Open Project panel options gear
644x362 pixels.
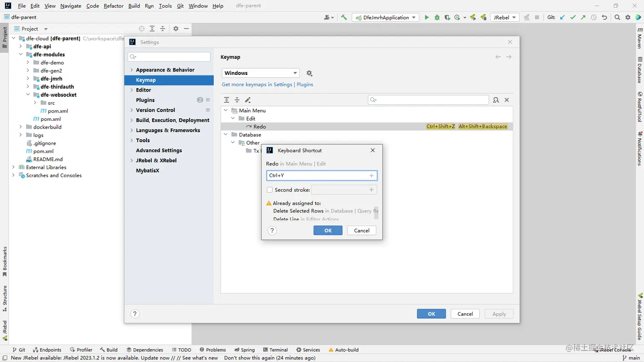click(176, 29)
